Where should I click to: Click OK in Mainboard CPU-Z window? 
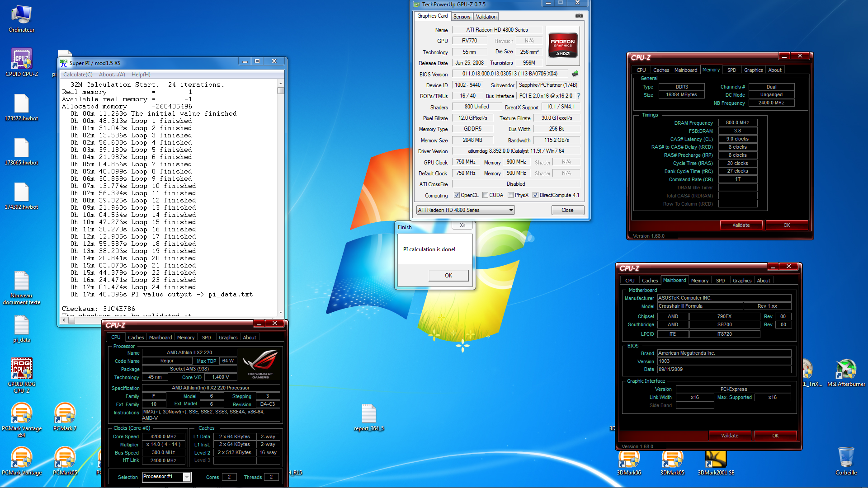click(x=775, y=436)
